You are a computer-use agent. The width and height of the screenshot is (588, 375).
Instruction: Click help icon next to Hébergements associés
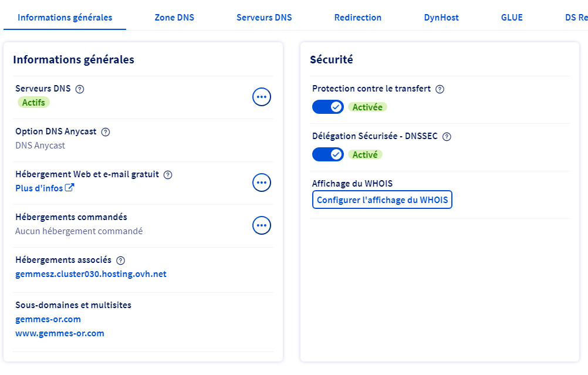click(x=121, y=261)
